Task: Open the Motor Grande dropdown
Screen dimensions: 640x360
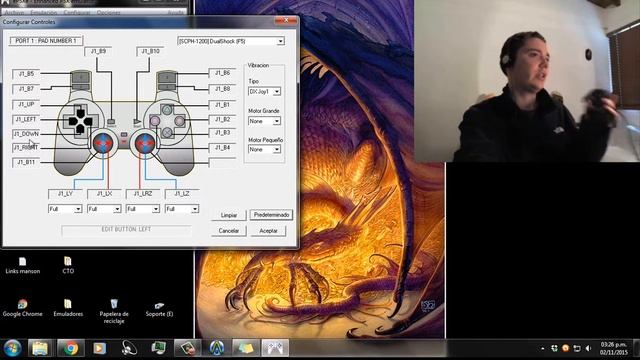Action: point(264,121)
